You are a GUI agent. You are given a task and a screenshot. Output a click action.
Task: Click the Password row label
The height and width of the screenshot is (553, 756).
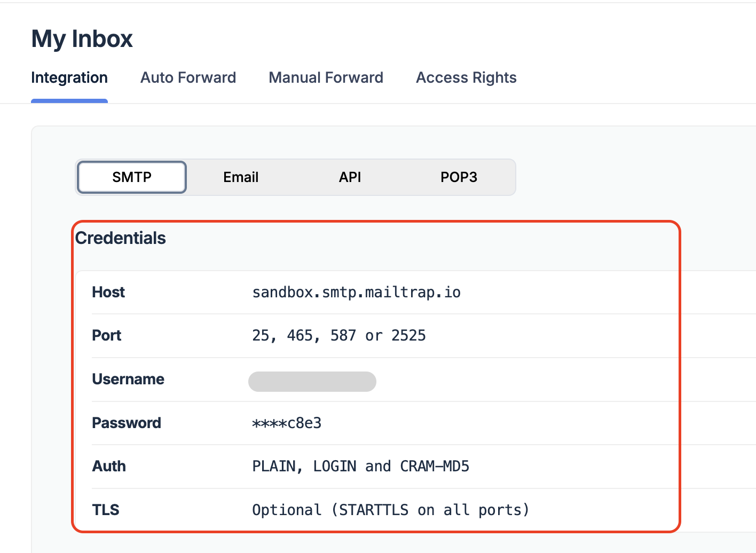coord(127,423)
